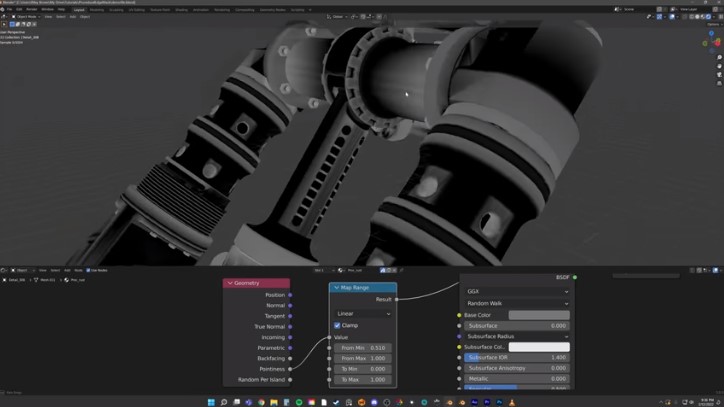
Task: Switch to the Shading workspace tab
Action: (x=181, y=9)
